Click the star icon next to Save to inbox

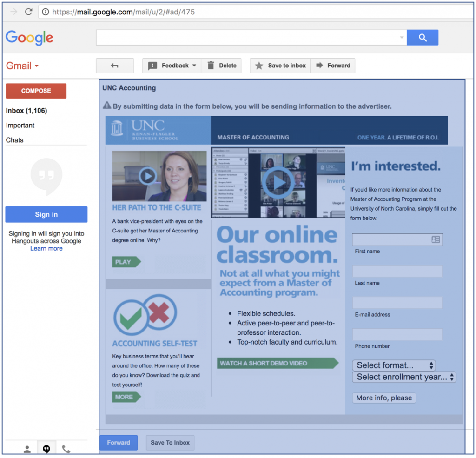(259, 66)
